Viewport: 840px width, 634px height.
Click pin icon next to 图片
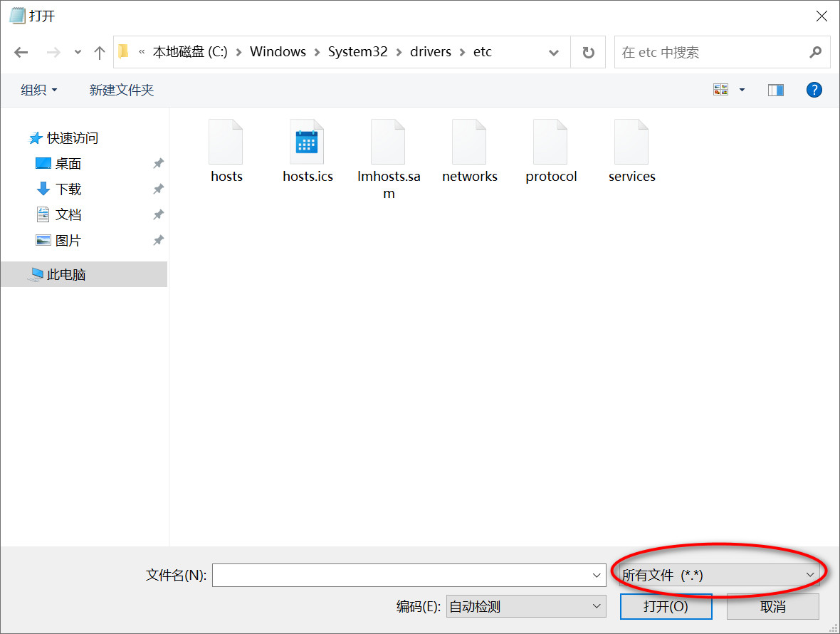point(159,241)
